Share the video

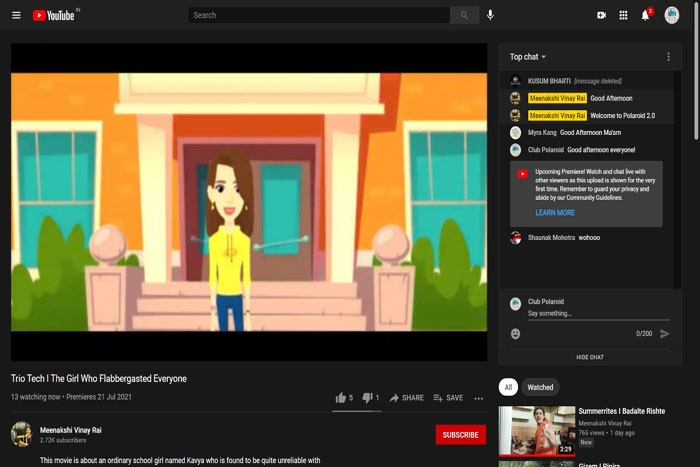[406, 398]
